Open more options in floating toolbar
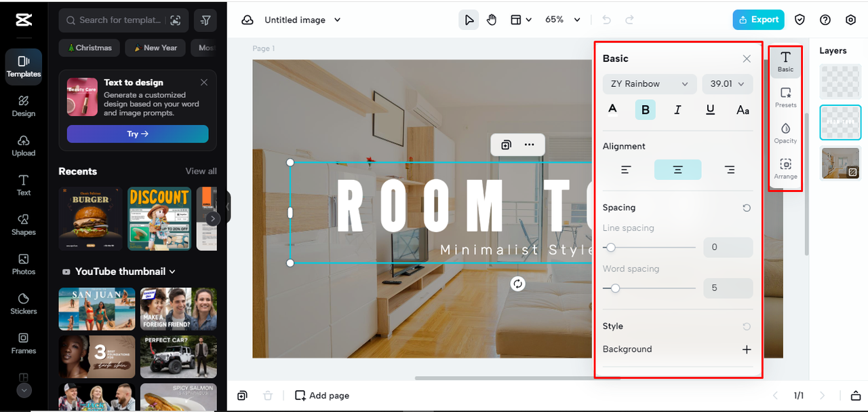 point(530,145)
